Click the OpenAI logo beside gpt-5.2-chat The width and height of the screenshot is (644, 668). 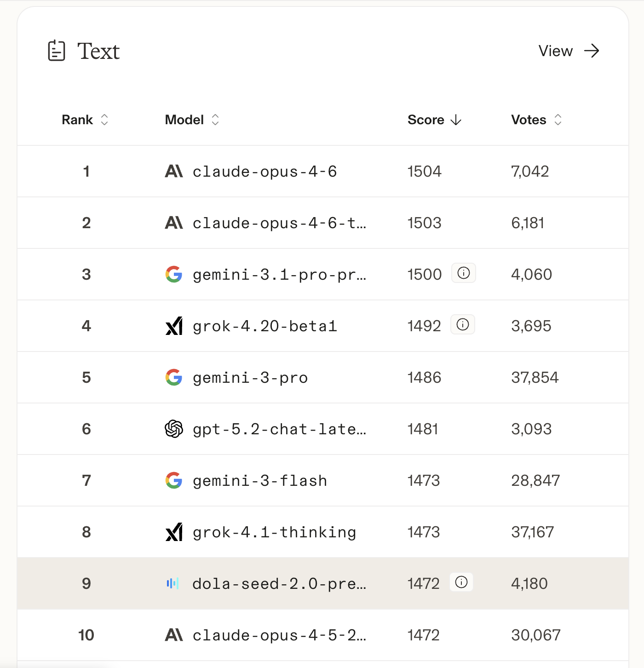(x=174, y=429)
